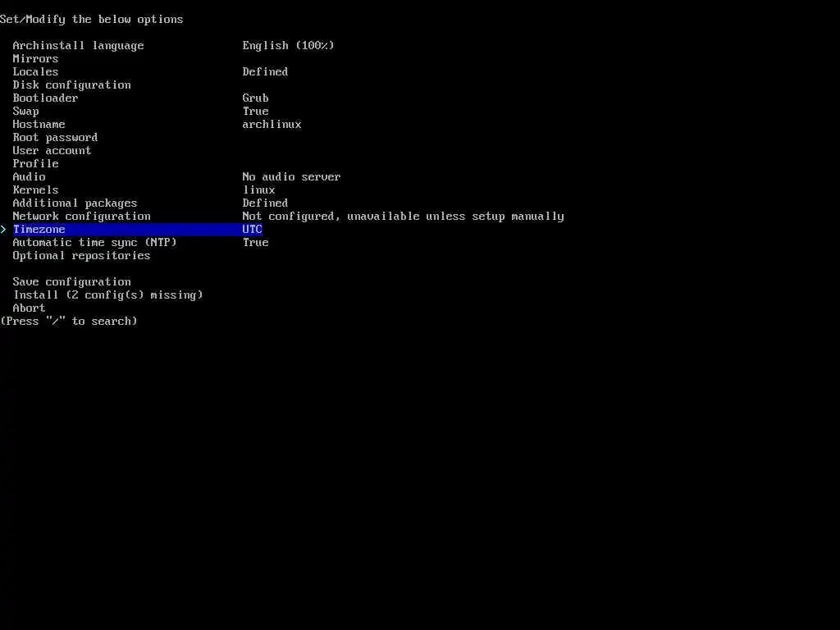Choose the Locales entry
This screenshot has width=840, height=630.
pos(35,72)
